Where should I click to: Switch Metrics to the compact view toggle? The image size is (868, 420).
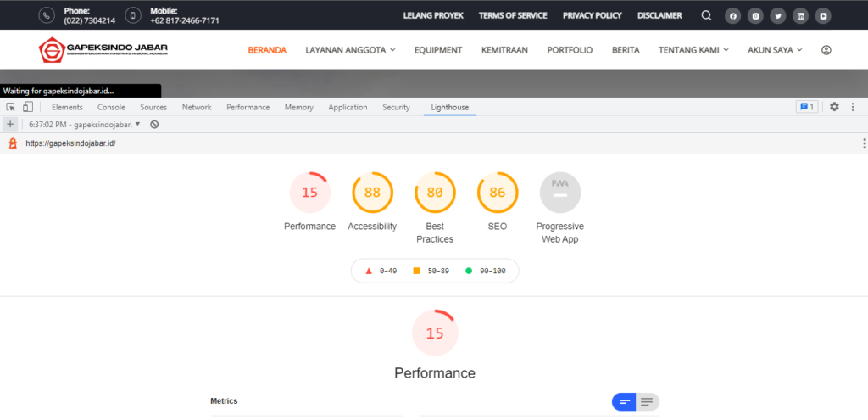click(x=624, y=401)
